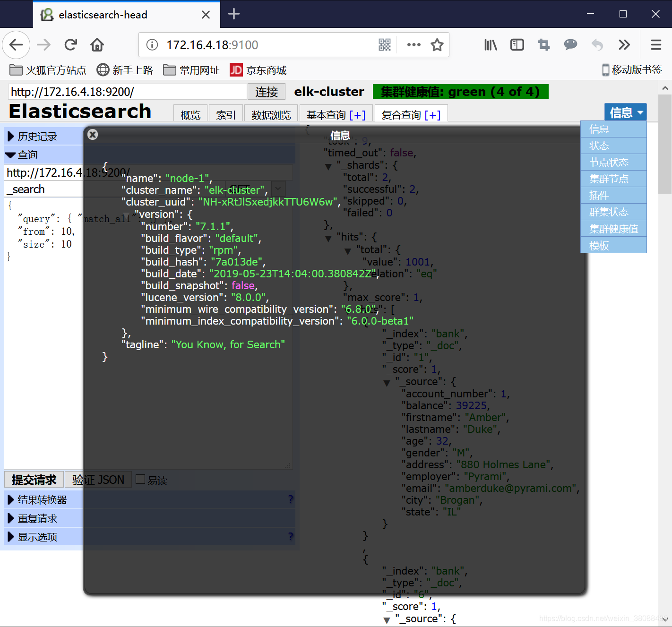Viewport: 672px width, 627px height.
Task: Choose 模板 from the info menu
Action: tap(613, 245)
